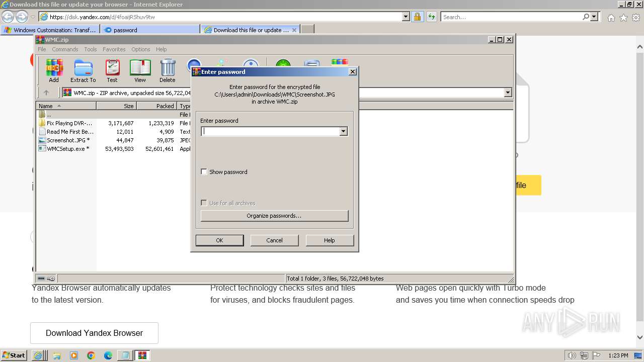Open media player taskbar icon
This screenshot has height=362, width=644.
point(74,355)
